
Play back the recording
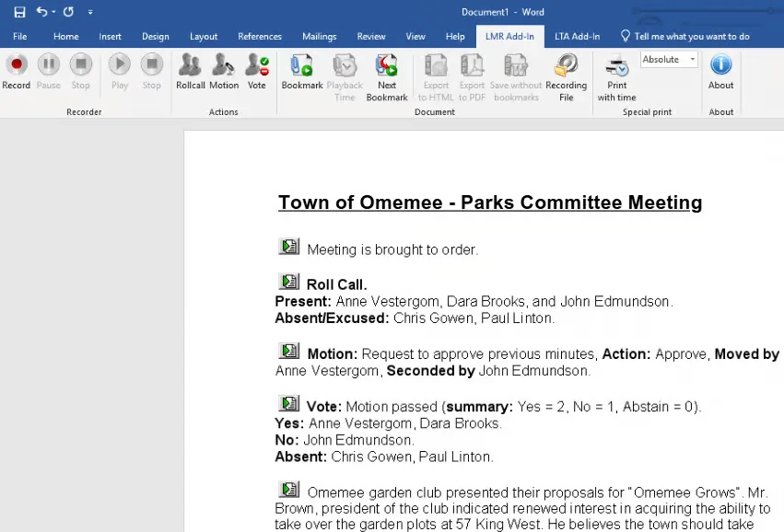[120, 72]
